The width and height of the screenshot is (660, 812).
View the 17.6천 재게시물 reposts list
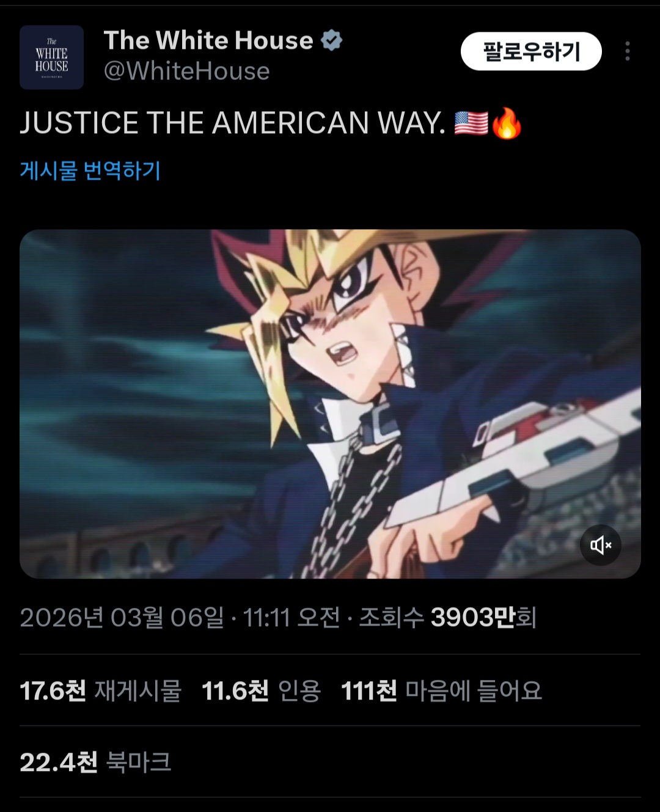click(101, 691)
